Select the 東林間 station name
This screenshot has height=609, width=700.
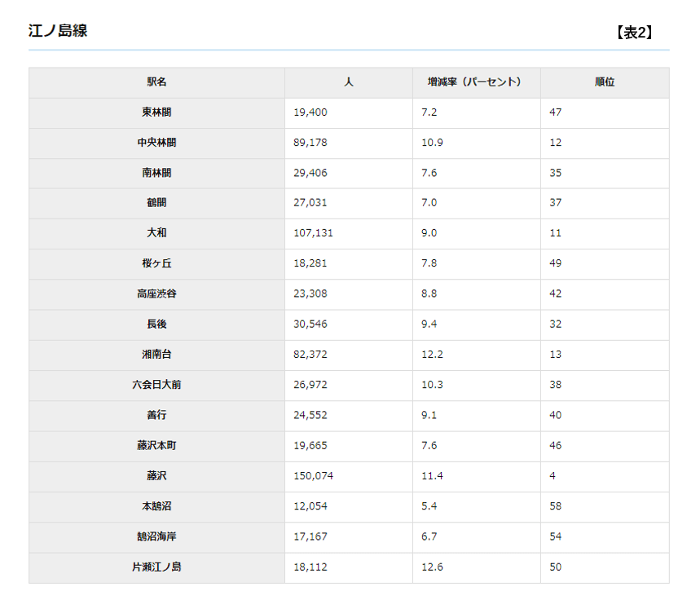(x=156, y=113)
